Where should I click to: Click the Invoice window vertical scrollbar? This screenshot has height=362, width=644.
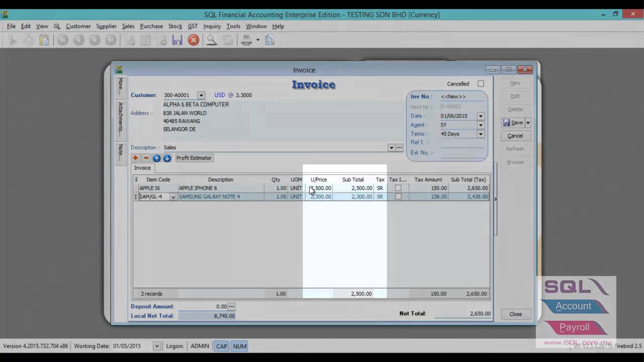(x=496, y=199)
